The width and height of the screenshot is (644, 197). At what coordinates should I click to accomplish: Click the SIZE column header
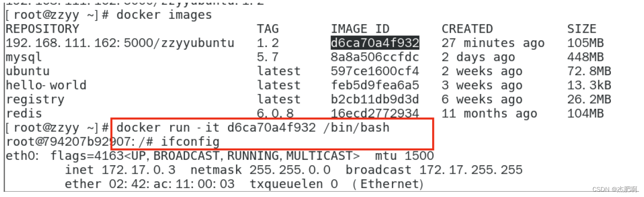tap(582, 29)
